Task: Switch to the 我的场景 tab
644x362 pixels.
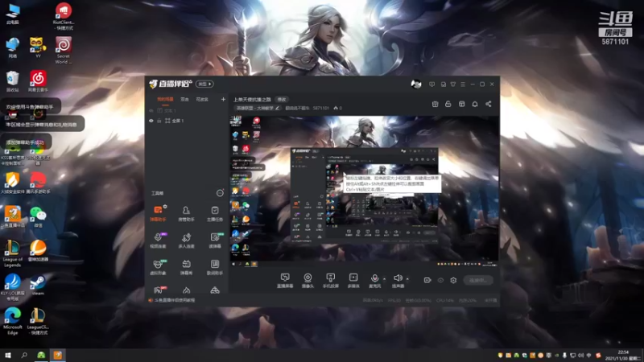Action: pyautogui.click(x=165, y=99)
